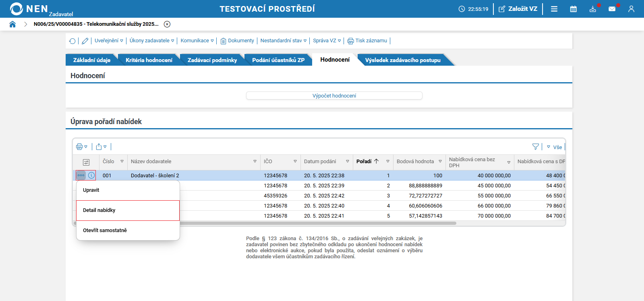The image size is (644, 301).
Task: Open Název dodavatele column filter arrow
Action: (x=255, y=161)
